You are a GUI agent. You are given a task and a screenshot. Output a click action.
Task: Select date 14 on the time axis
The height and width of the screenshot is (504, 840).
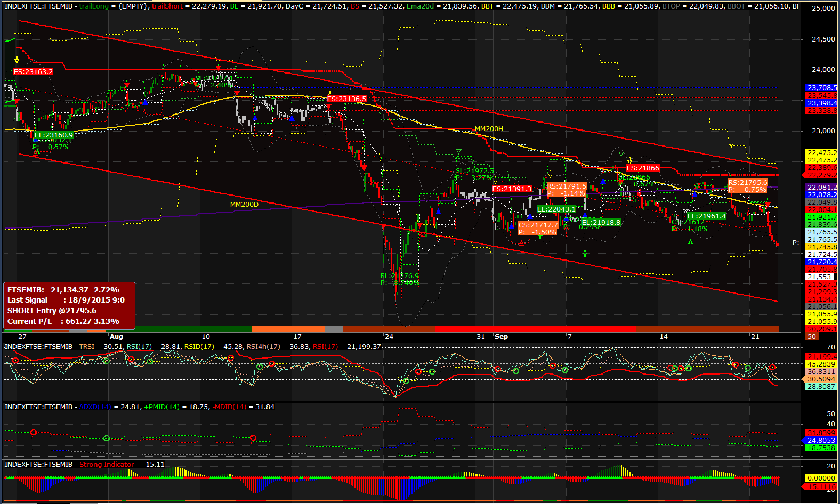pos(664,337)
